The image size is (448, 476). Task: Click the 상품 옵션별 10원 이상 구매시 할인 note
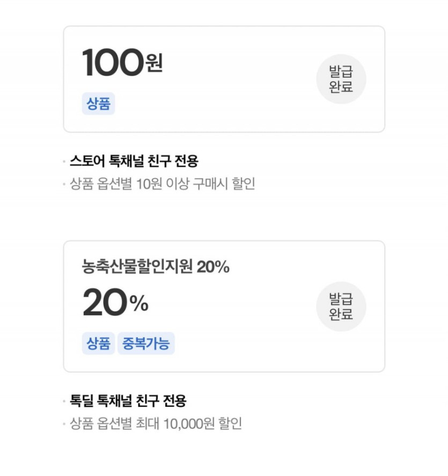click(163, 184)
